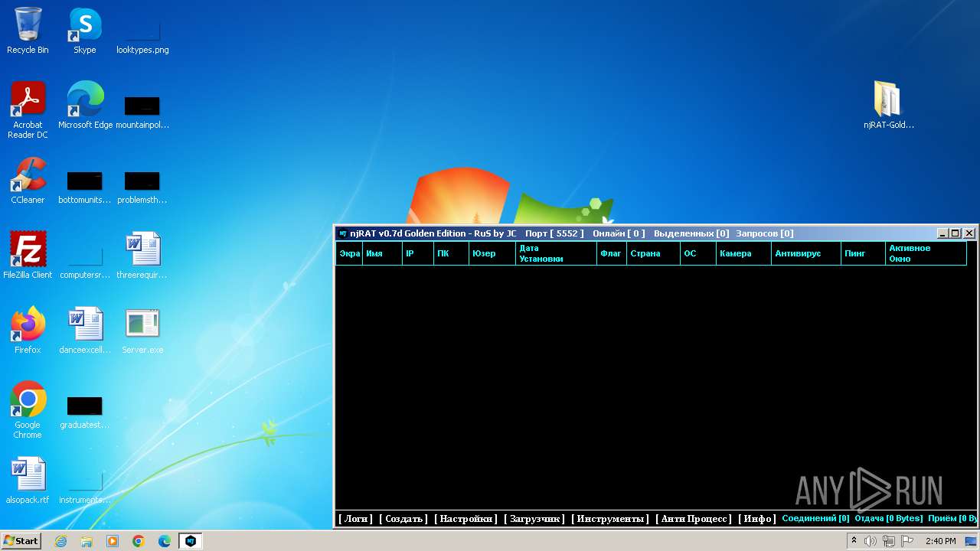Maximize the njRAT window

(955, 233)
